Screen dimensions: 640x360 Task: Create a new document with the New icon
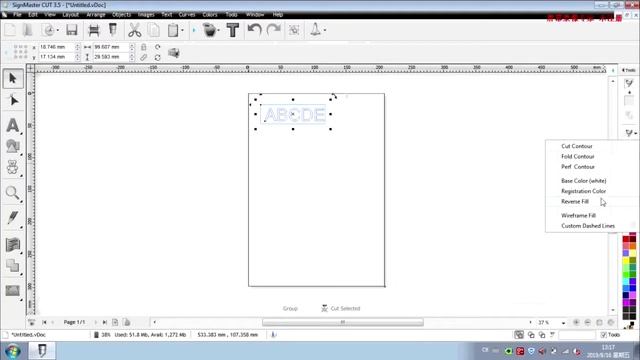click(10, 30)
